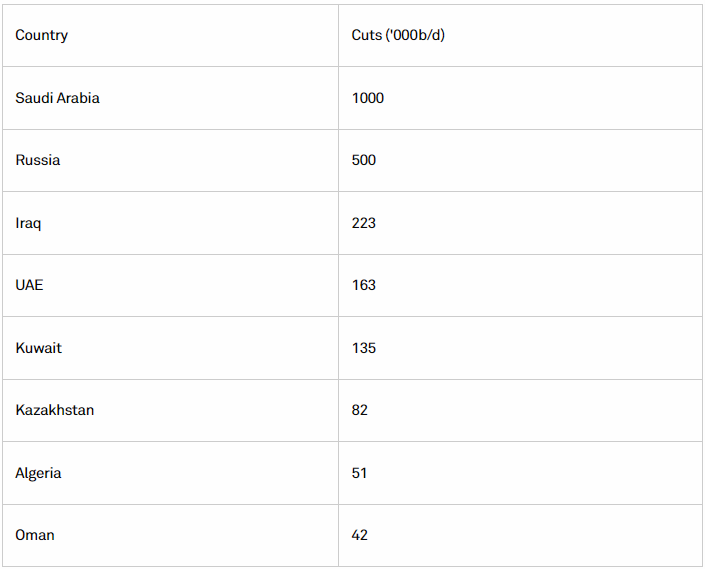Image resolution: width=705 pixels, height=569 pixels.
Task: Click the Russia country cell
Action: tap(170, 160)
